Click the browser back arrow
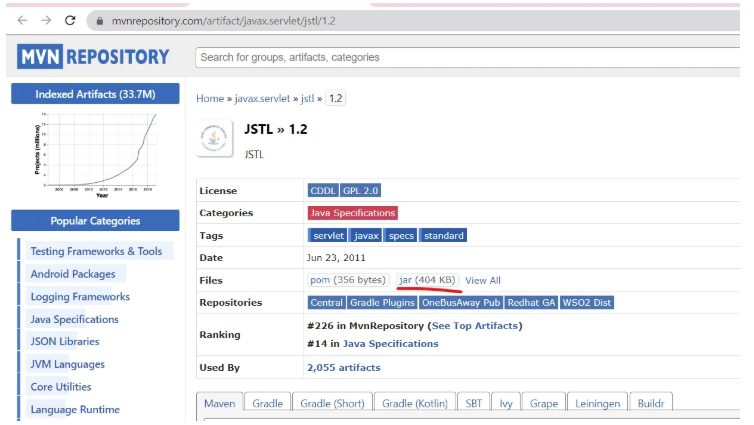 click(22, 21)
